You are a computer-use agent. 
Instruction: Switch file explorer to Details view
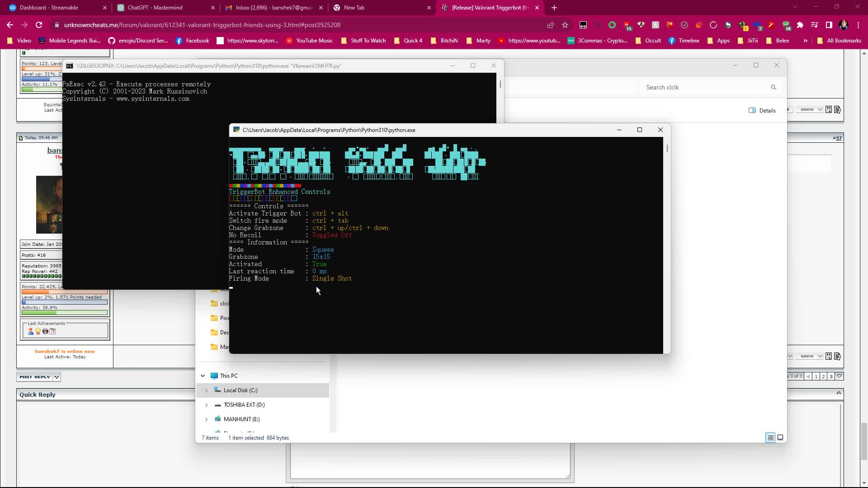(770, 437)
